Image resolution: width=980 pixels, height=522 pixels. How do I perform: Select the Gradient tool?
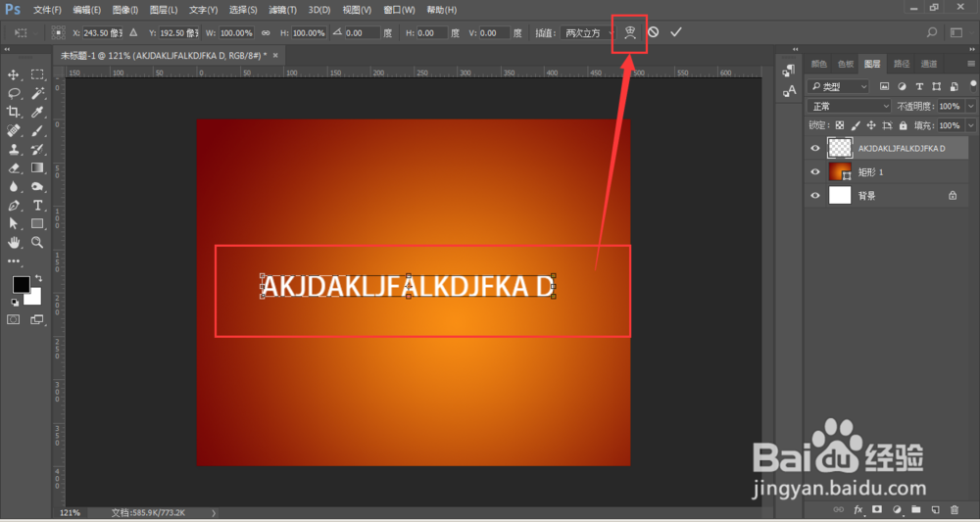(x=37, y=168)
